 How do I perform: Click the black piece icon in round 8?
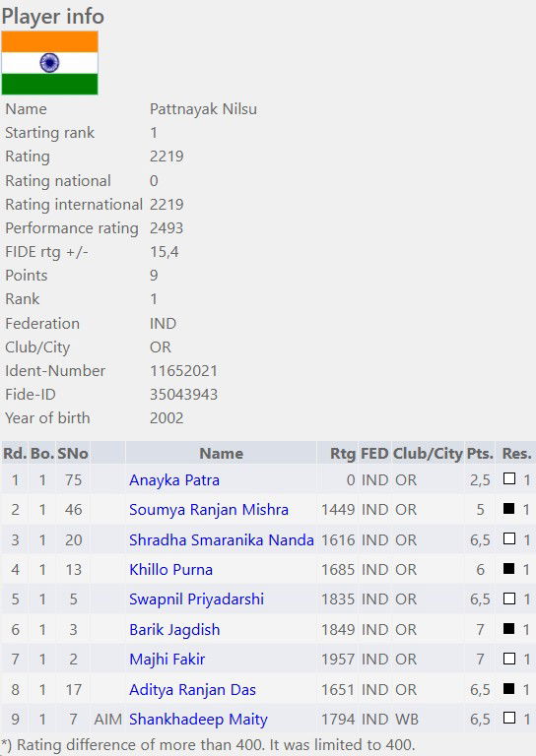pyautogui.click(x=509, y=688)
